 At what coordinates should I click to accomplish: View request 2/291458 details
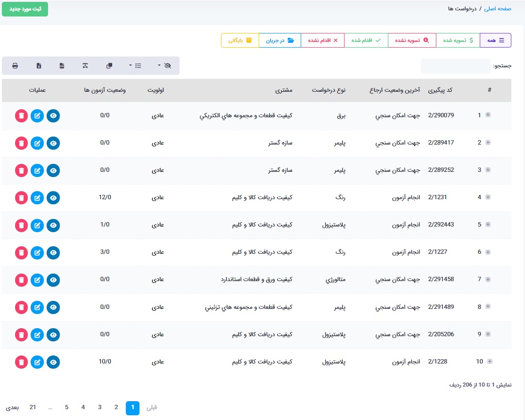click(53, 280)
